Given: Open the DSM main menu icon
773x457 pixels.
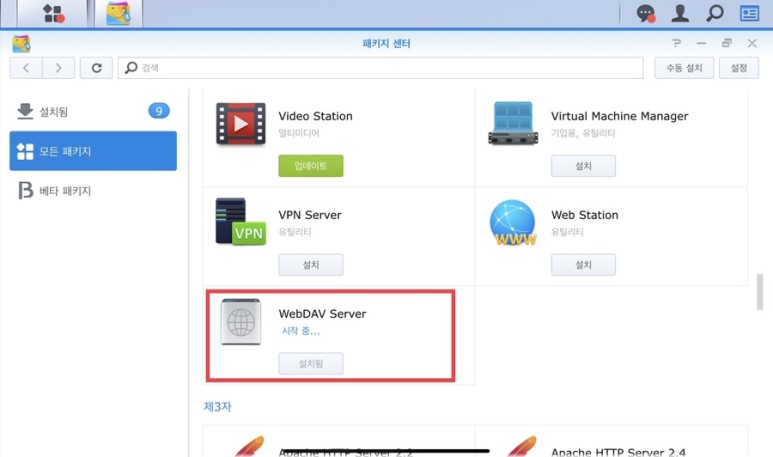Looking at the screenshot, I should click(x=53, y=13).
